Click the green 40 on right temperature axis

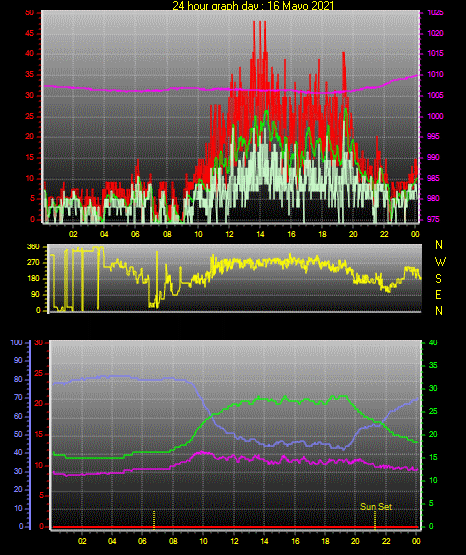[433, 342]
